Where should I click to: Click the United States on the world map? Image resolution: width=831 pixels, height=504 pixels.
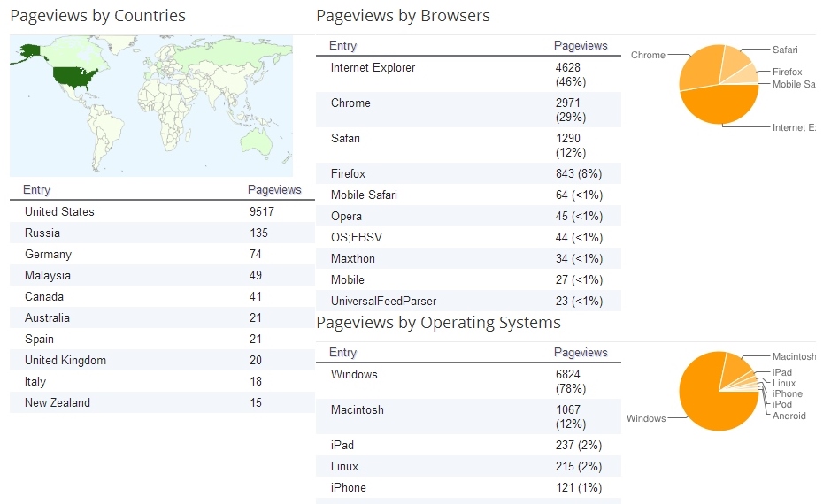coord(74,78)
